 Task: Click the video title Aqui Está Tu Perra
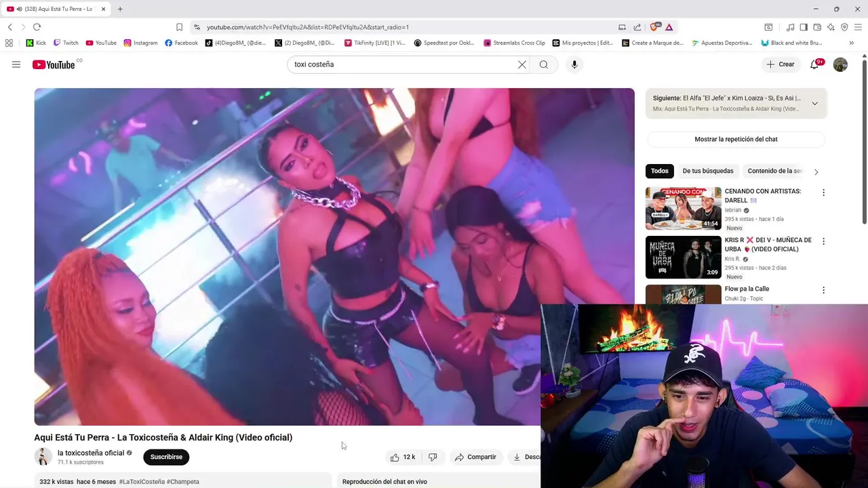163,438
